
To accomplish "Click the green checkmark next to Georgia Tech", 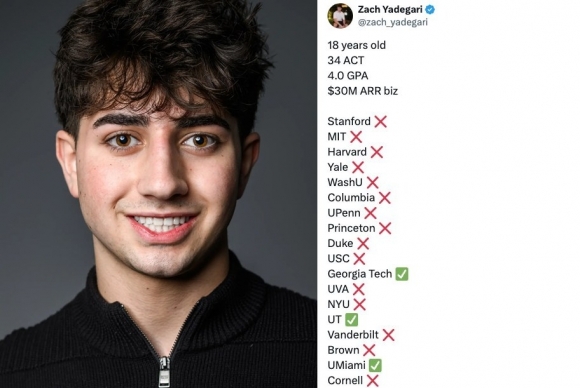I will (x=402, y=274).
